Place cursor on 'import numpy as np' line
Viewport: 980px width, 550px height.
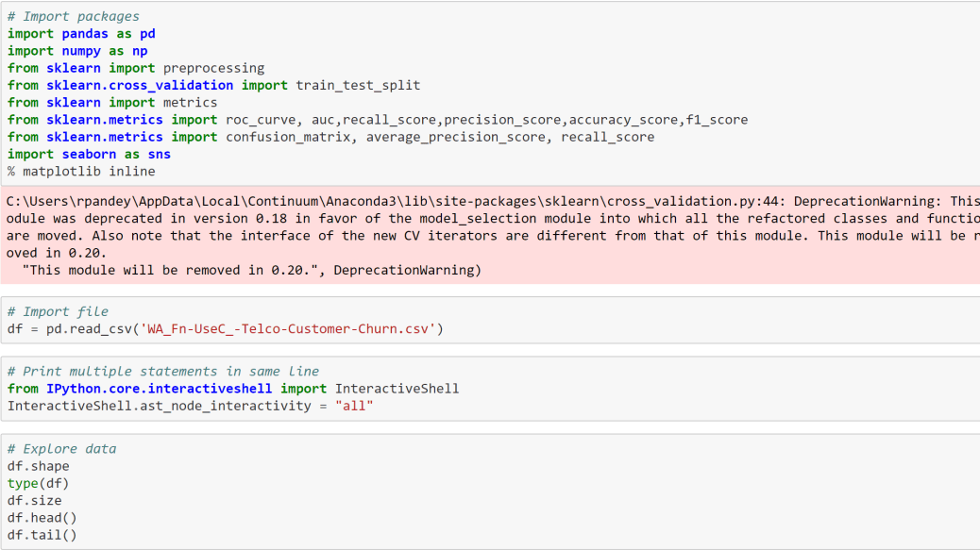77,51
